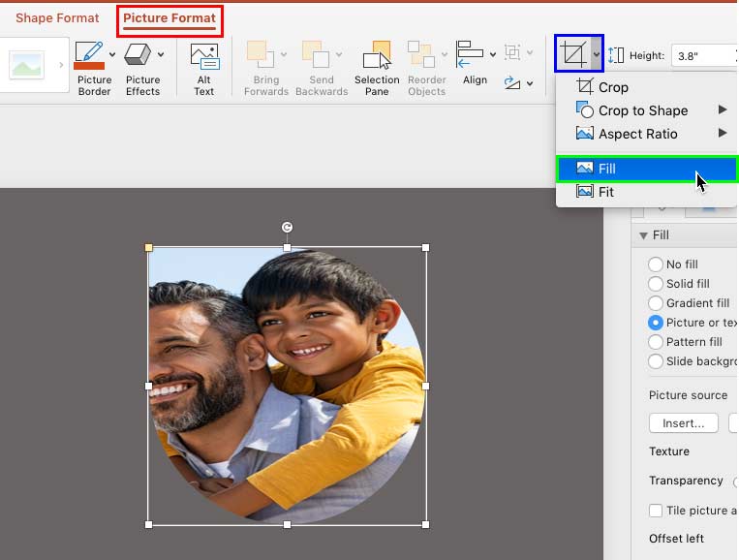739x560 pixels.
Task: Click the Texture label
Action: click(668, 451)
